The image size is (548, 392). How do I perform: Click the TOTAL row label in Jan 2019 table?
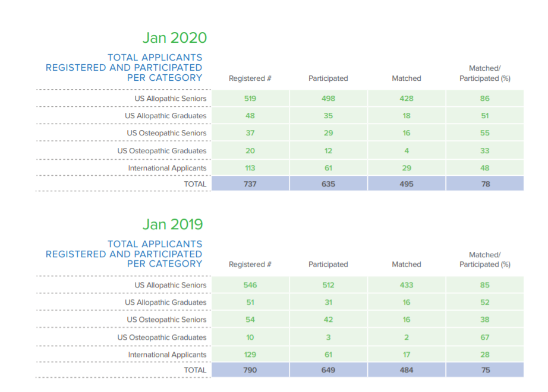click(195, 370)
